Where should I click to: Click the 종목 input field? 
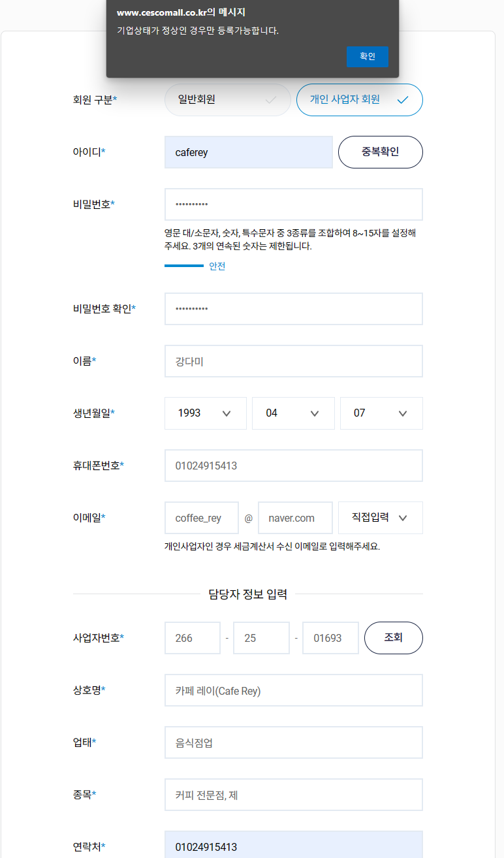click(293, 795)
